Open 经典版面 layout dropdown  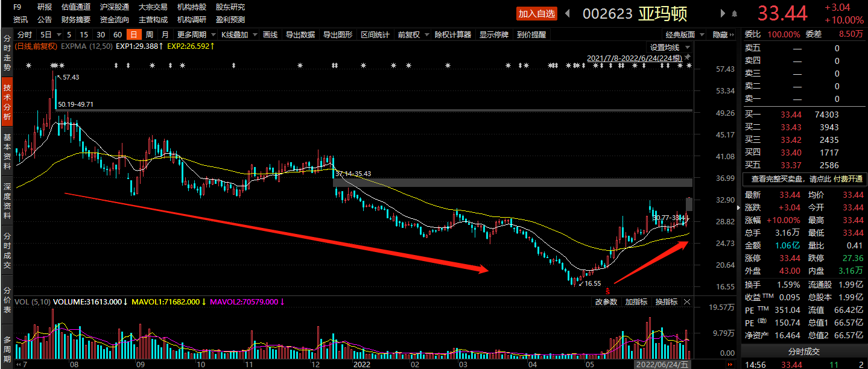pyautogui.click(x=683, y=35)
